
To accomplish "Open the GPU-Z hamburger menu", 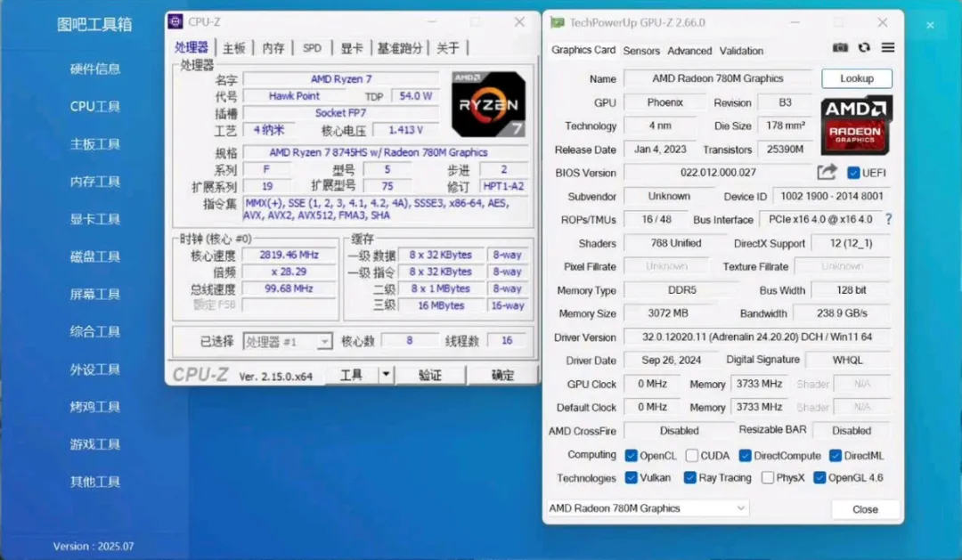I will (887, 48).
